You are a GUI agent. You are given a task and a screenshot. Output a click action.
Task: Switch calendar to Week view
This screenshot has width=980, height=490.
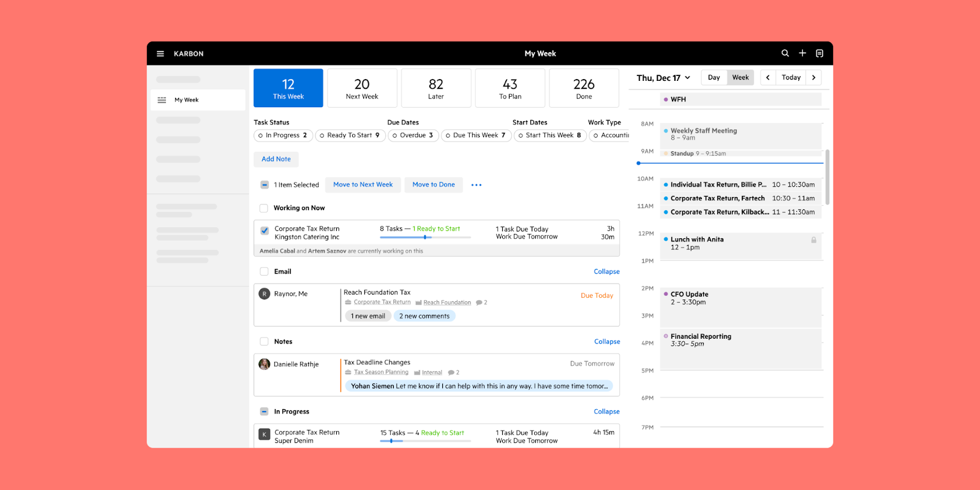741,78
